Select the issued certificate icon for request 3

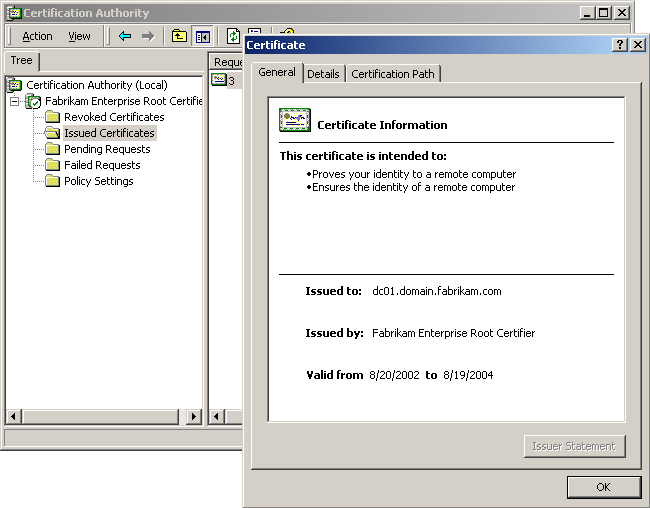[x=219, y=80]
